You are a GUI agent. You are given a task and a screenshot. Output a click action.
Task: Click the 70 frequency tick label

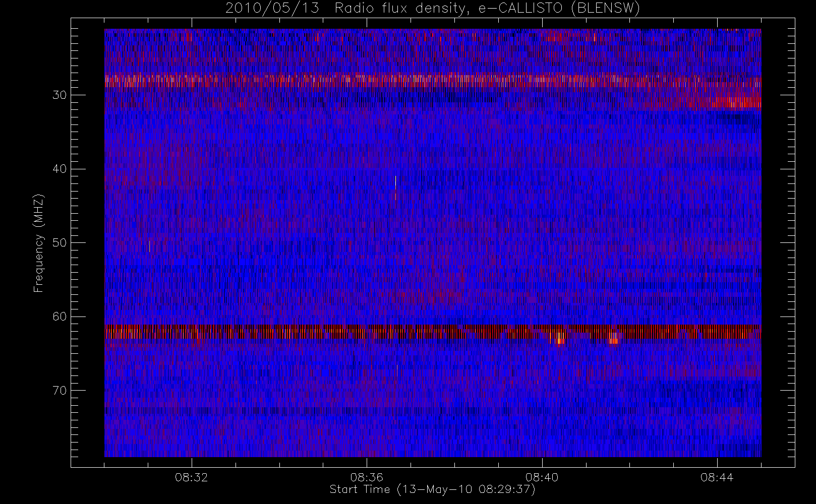tap(60, 390)
